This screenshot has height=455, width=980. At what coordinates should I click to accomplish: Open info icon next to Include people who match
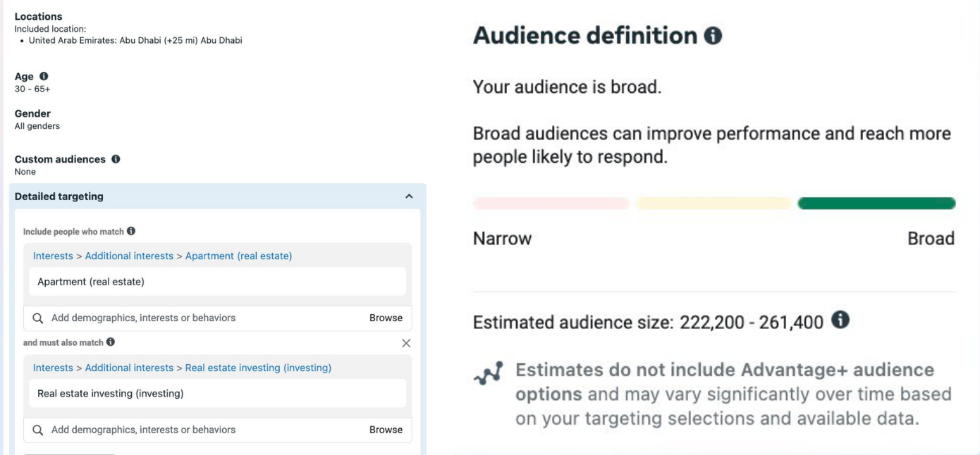point(131,231)
